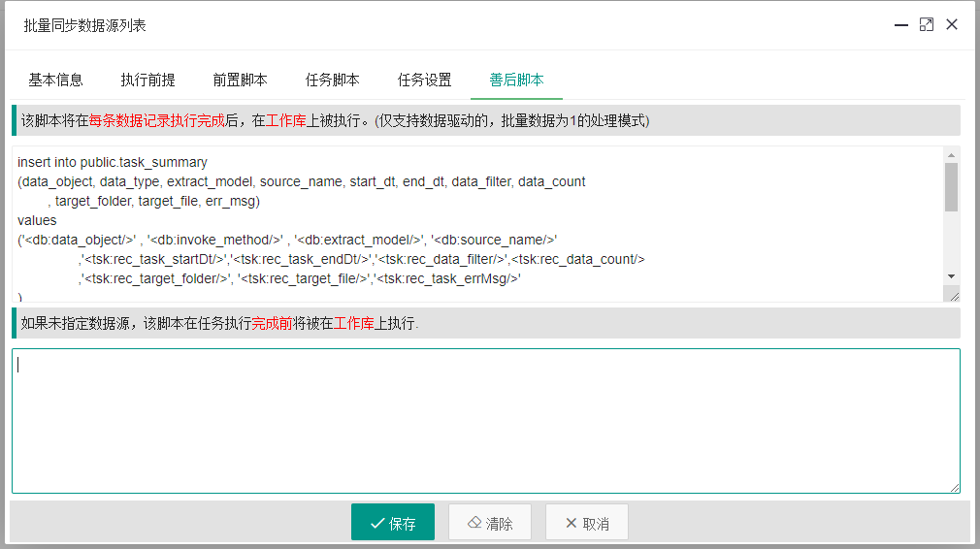The height and width of the screenshot is (549, 980).
Task: Open the 基本信息 tab
Action: 55,80
